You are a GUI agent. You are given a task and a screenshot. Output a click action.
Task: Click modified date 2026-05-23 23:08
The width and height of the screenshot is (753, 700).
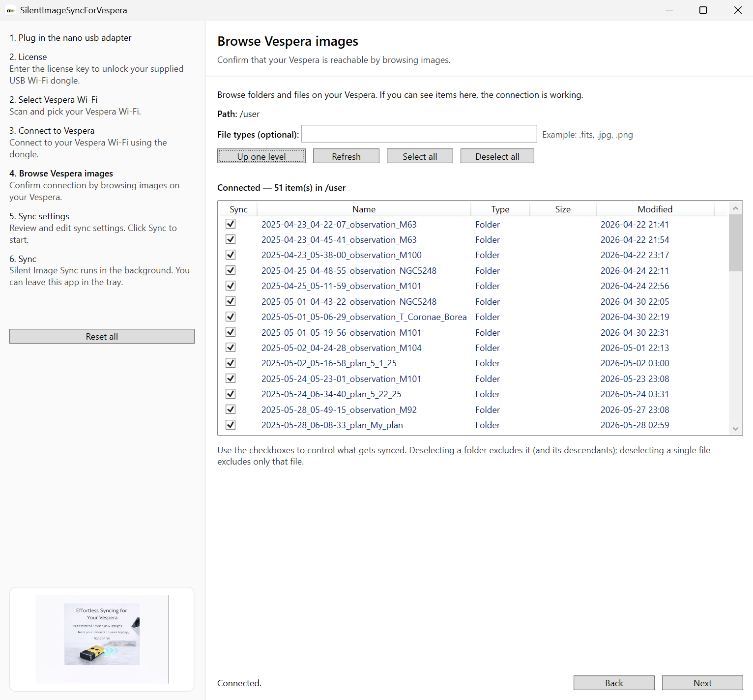click(x=635, y=379)
